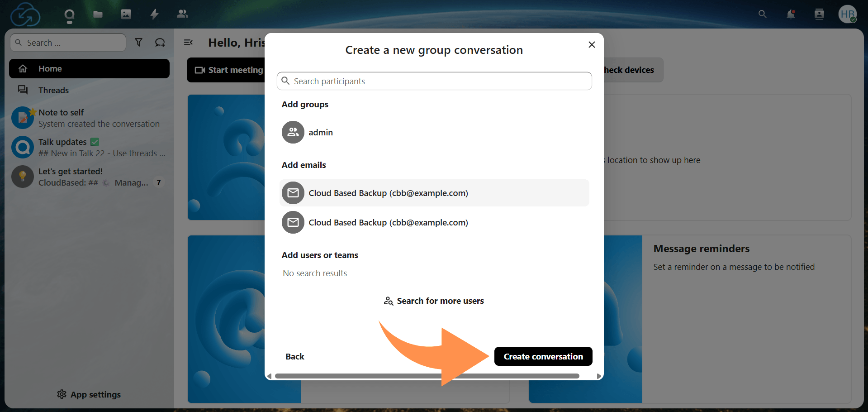Open unified search with the magnifier icon

[762, 14]
